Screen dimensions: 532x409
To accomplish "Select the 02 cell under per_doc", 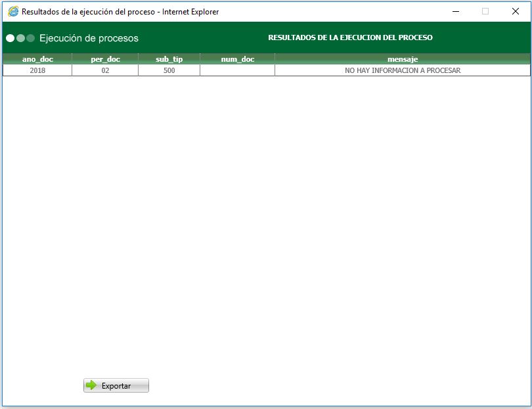I will click(104, 70).
